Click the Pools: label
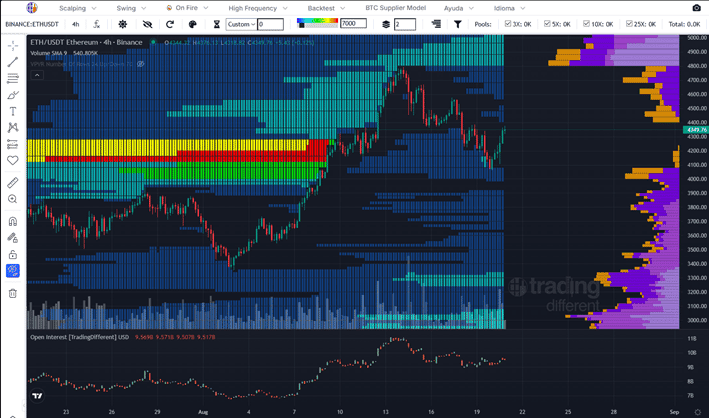This screenshot has width=709, height=418. point(483,24)
